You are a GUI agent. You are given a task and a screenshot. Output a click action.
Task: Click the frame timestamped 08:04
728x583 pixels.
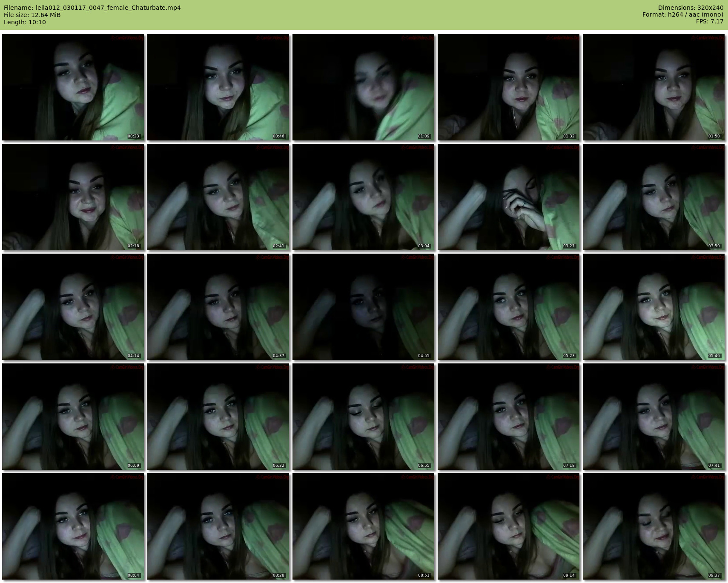tap(73, 526)
